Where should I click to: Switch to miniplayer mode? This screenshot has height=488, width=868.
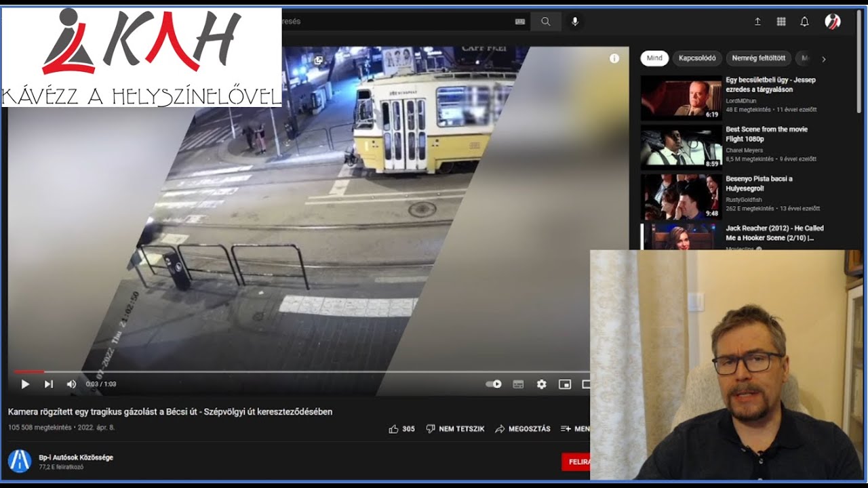click(564, 384)
